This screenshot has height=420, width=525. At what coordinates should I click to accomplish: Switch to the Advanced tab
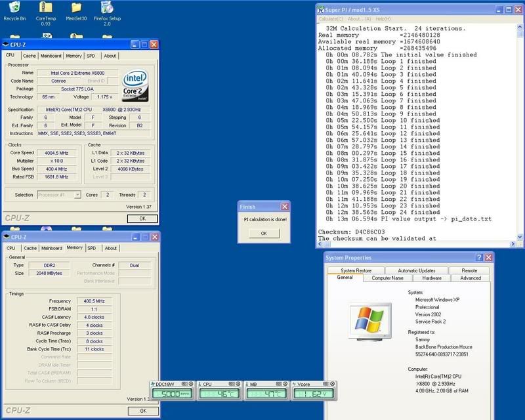(x=470, y=278)
